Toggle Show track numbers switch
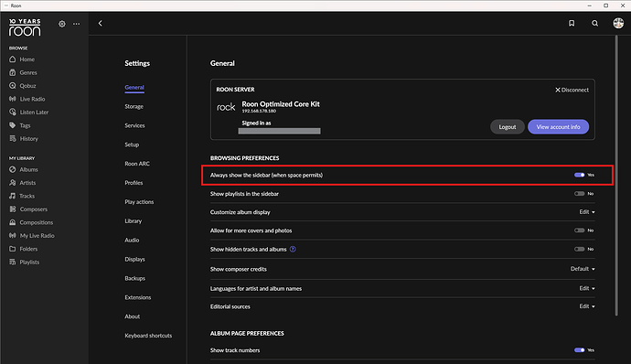 [580, 350]
